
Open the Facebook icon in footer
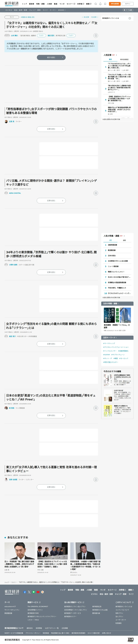(25, 592)
